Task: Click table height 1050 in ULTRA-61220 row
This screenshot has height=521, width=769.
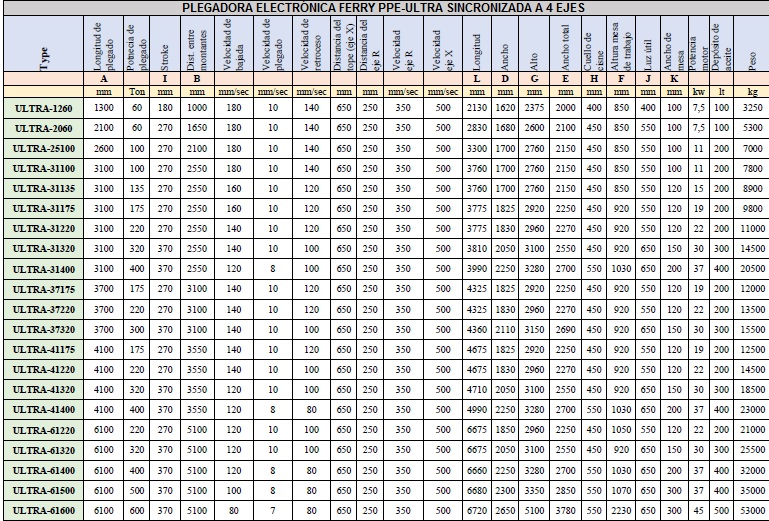Action: click(x=621, y=430)
